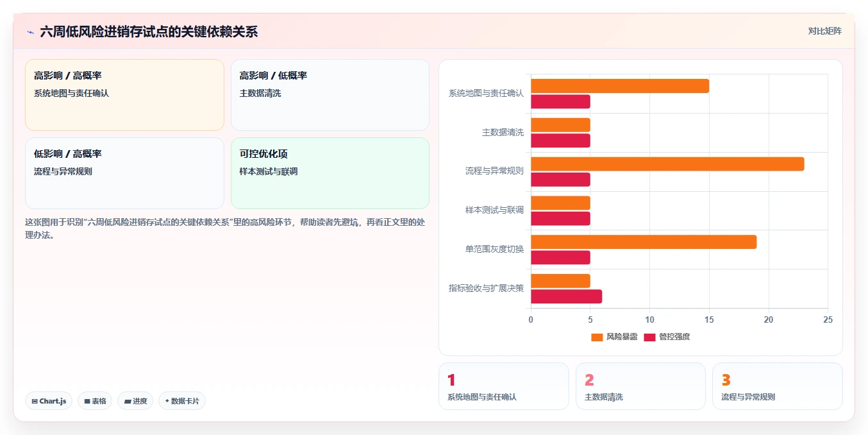
Task: Click axis label 系统地图与责任确认
Action: coord(486,93)
